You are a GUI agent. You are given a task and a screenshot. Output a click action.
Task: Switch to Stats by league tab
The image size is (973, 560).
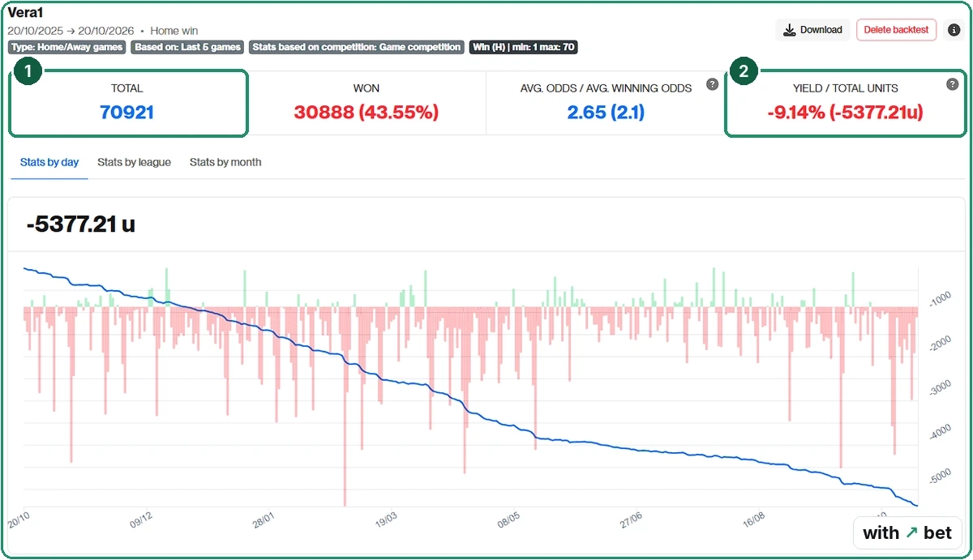[x=134, y=162]
